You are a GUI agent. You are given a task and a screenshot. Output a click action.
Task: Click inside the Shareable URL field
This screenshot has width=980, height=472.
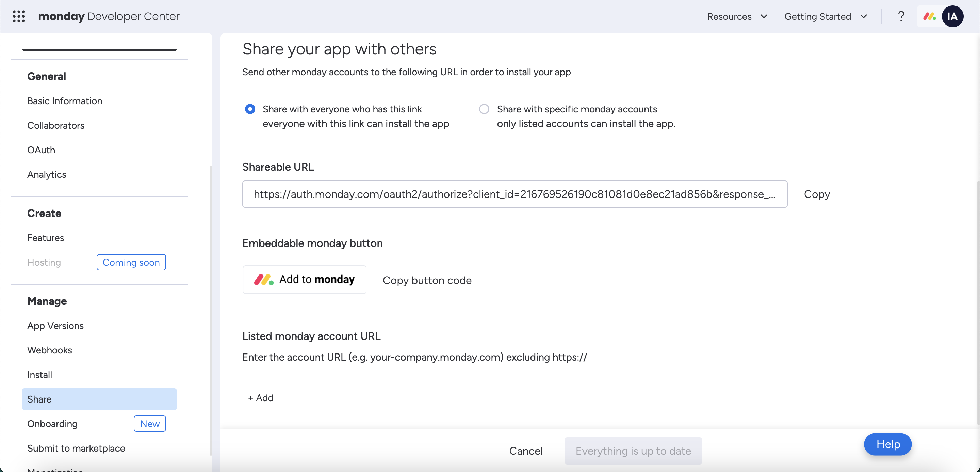tap(514, 194)
